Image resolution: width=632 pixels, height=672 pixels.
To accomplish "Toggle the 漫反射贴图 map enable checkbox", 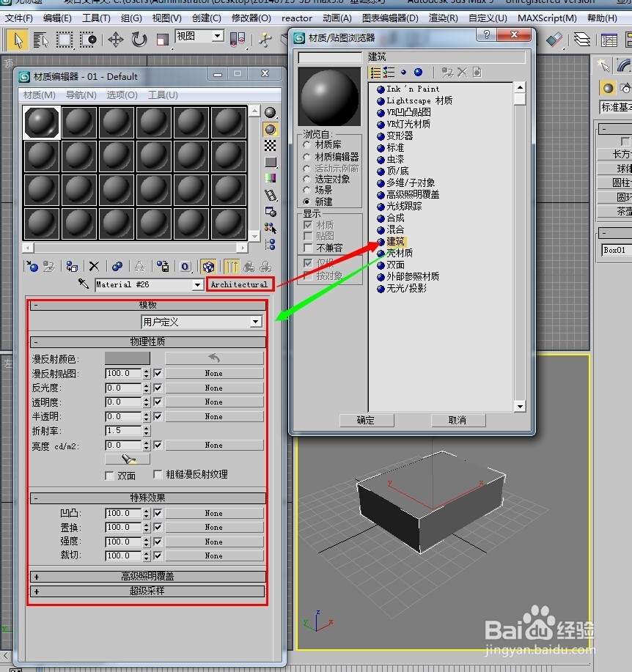I will pyautogui.click(x=158, y=373).
